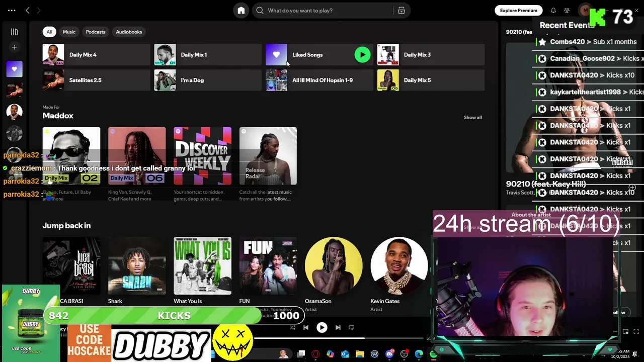
Task: Open the Daily Mix 1 shortcut
Action: pyautogui.click(x=208, y=55)
